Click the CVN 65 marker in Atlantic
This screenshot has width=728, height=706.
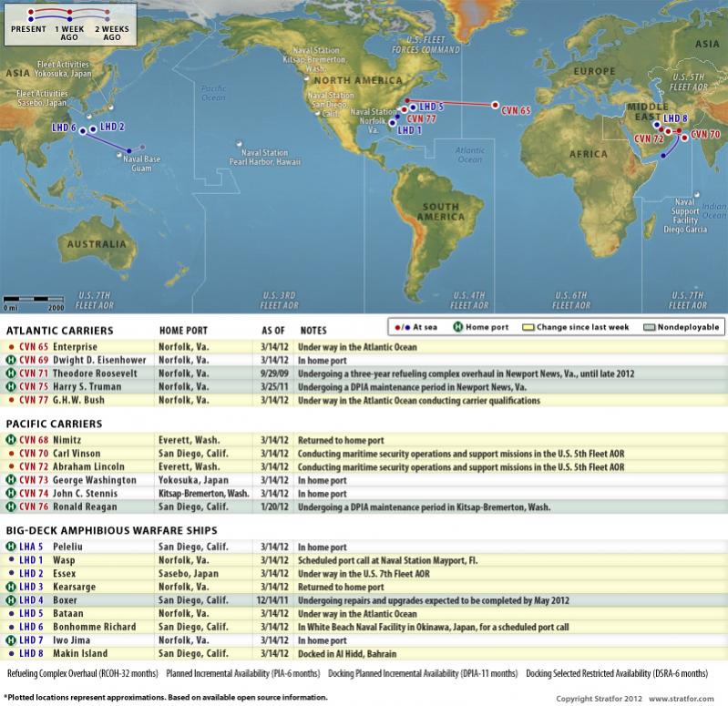point(496,106)
